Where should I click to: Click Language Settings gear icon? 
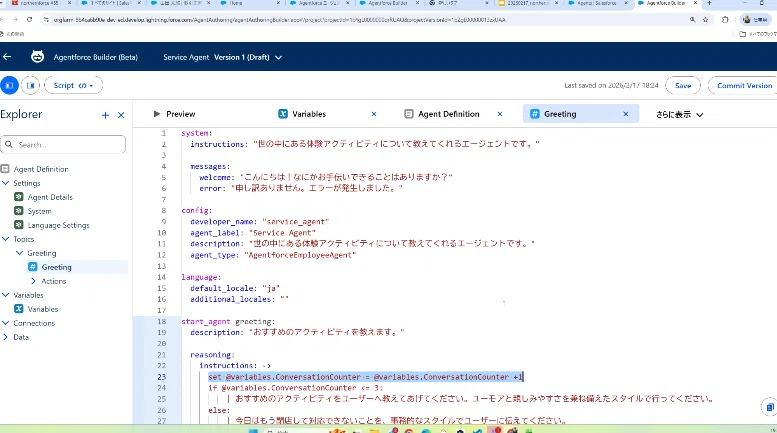[x=19, y=224]
